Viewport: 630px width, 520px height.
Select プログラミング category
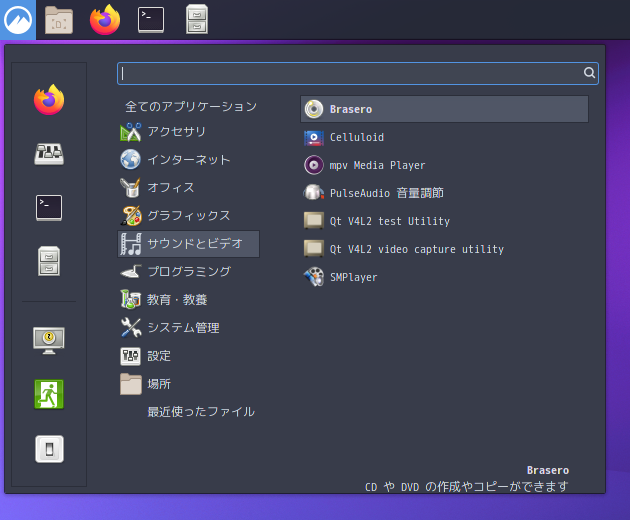[x=188, y=272]
